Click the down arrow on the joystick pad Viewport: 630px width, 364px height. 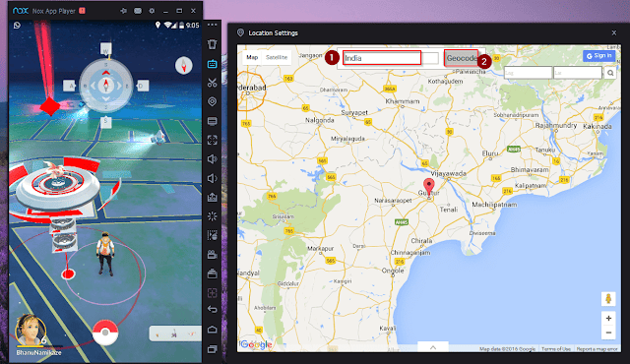click(x=105, y=98)
